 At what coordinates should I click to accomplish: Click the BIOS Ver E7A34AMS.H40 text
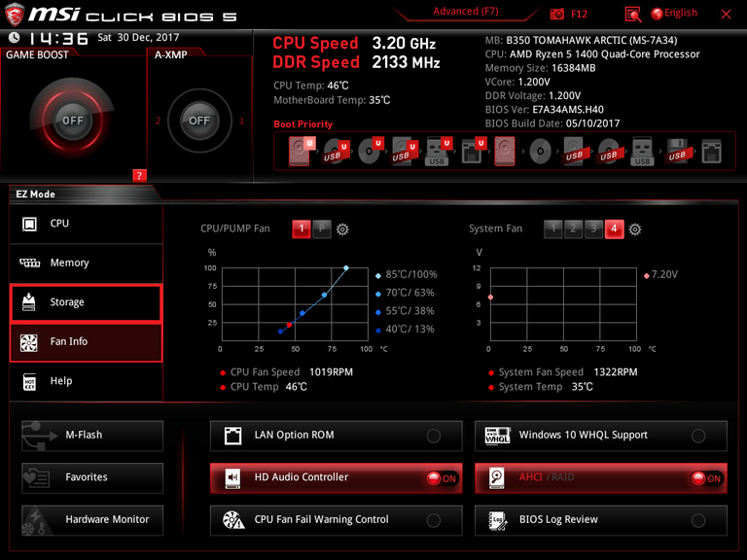pos(545,110)
